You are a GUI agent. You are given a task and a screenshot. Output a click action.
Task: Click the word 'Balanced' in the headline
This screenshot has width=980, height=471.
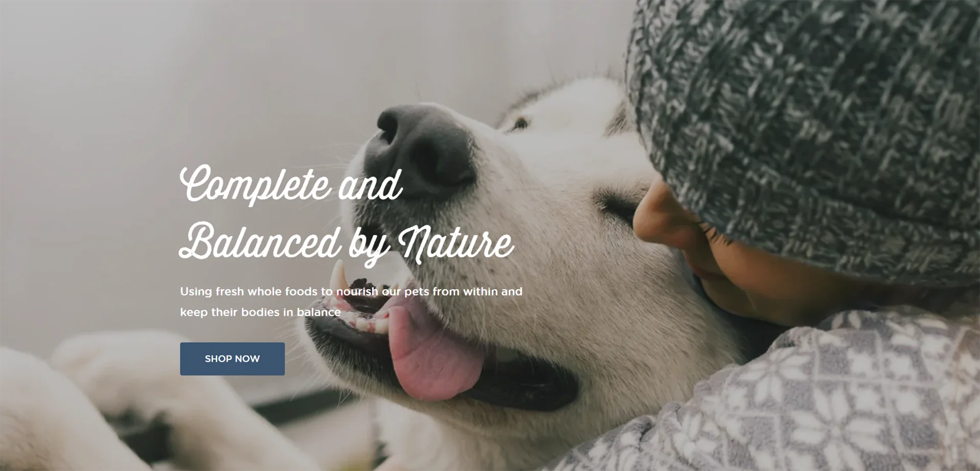click(260, 240)
